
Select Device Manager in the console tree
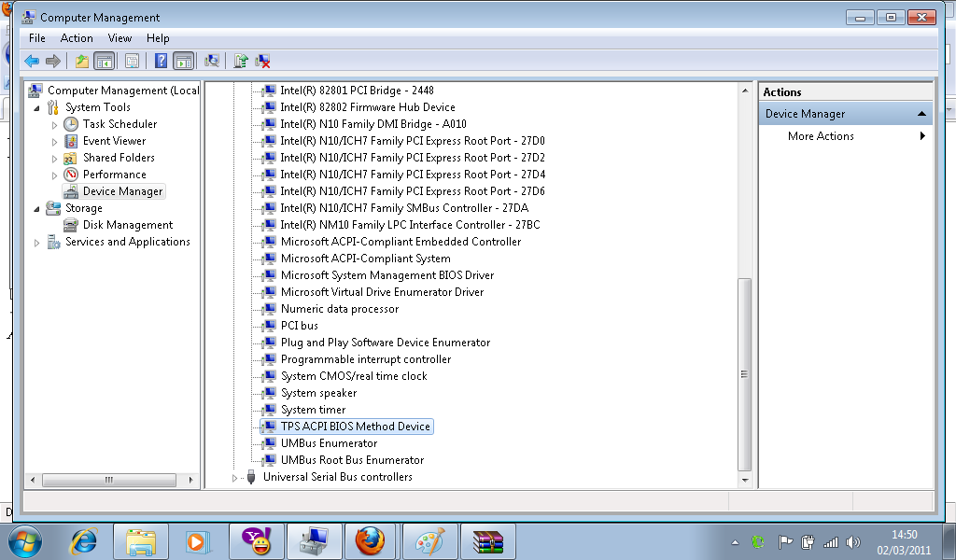click(122, 191)
